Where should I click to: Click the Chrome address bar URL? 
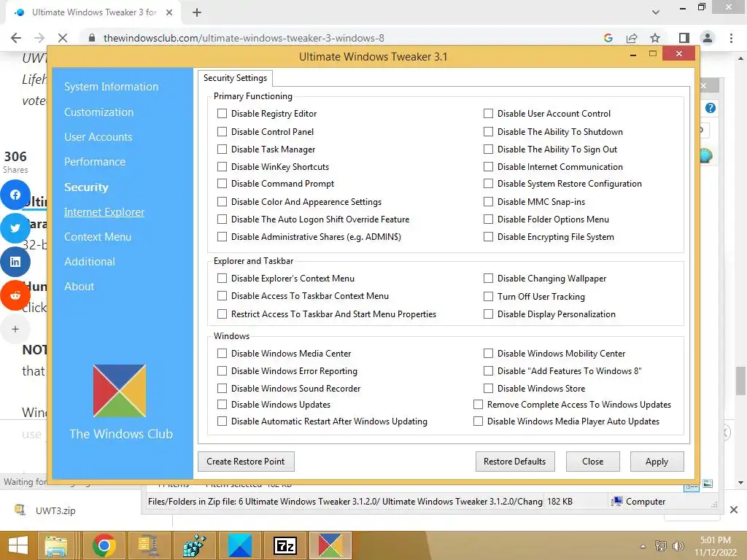point(244,38)
